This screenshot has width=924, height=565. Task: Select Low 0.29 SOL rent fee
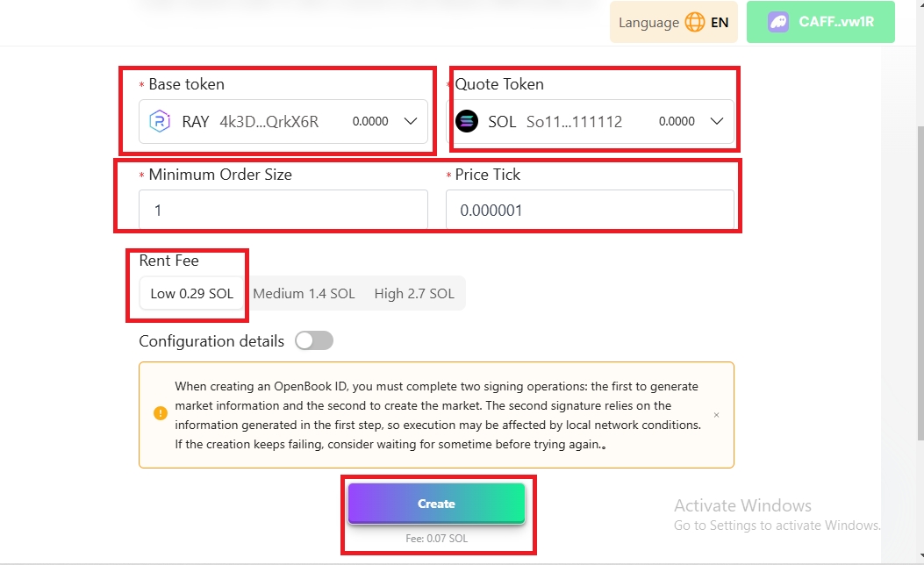pyautogui.click(x=191, y=294)
